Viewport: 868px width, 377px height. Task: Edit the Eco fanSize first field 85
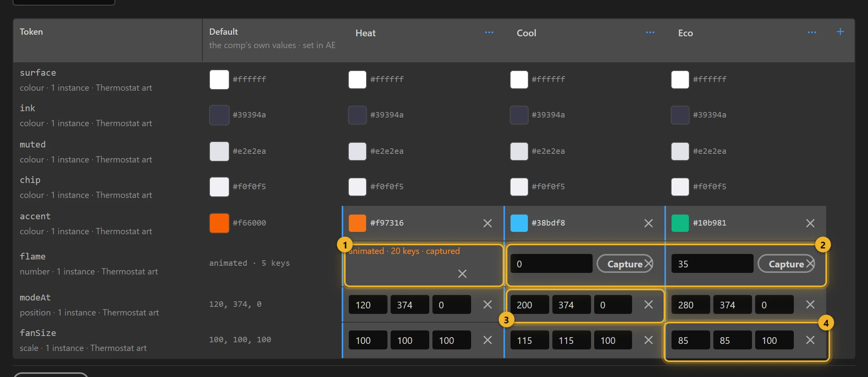691,340
